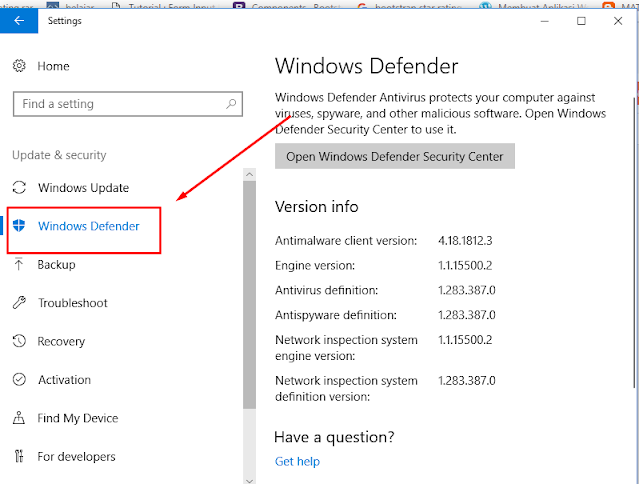The height and width of the screenshot is (484, 639).
Task: Click the sidebar scrollbar up arrow
Action: (249, 174)
